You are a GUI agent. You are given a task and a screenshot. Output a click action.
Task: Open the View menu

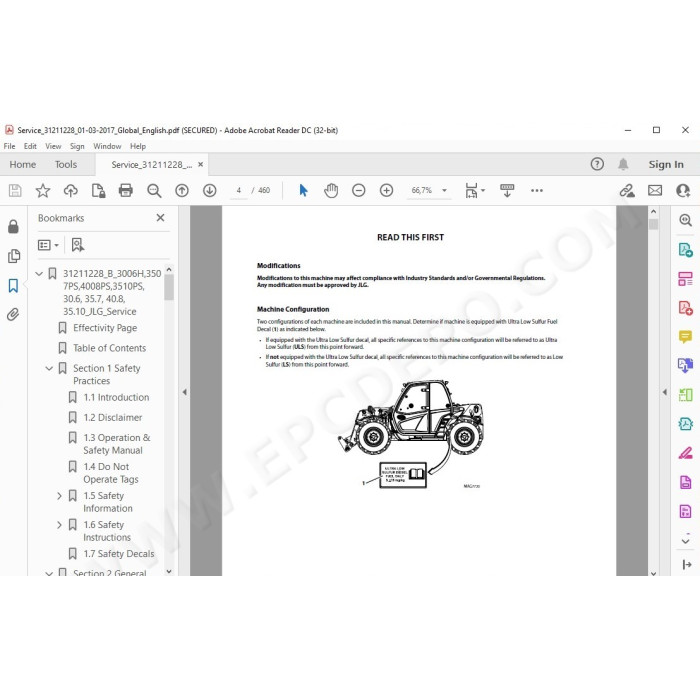(53, 146)
